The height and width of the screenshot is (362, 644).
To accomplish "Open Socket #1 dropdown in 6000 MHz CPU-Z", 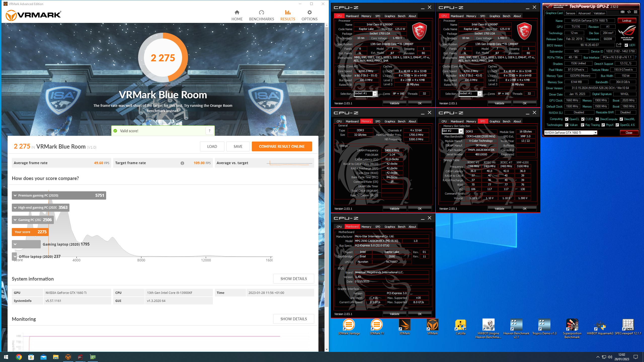I will click(375, 94).
